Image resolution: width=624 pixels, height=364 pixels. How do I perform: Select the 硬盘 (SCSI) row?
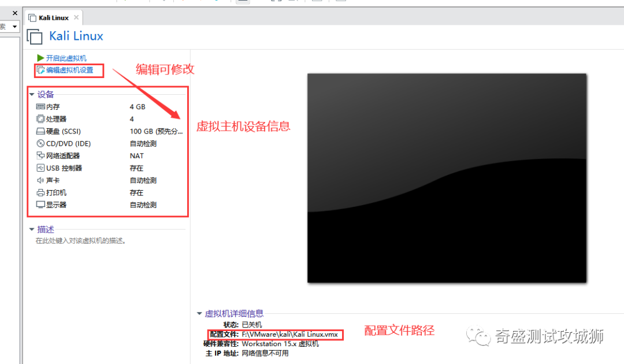(110, 131)
